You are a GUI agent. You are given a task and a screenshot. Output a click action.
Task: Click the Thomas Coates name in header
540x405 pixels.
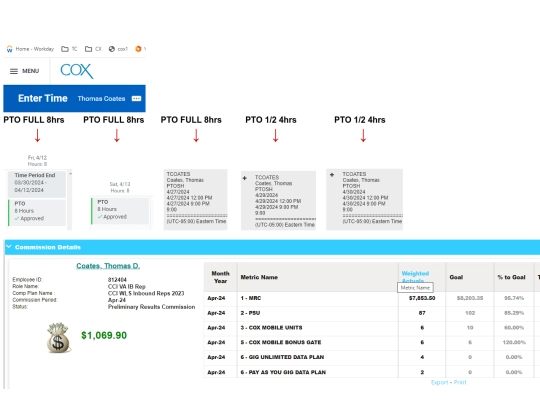click(x=101, y=98)
